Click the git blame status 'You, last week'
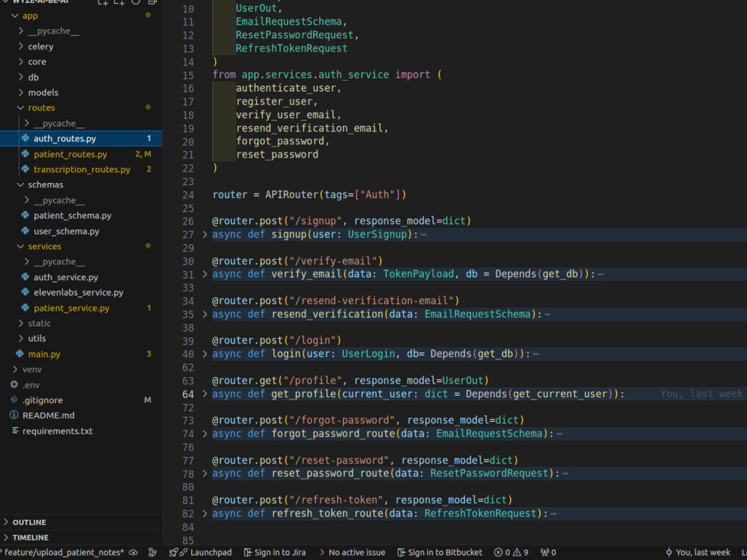The width and height of the screenshot is (747, 560). coord(698,553)
